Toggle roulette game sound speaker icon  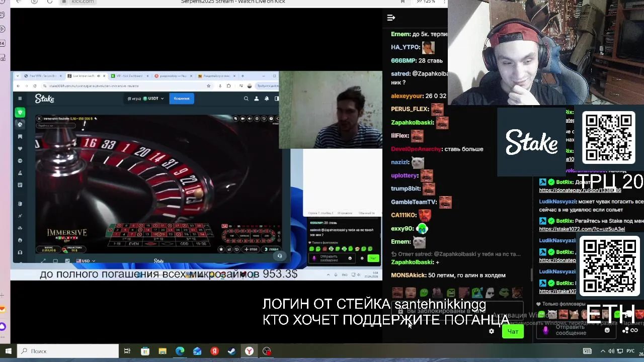pos(250,119)
